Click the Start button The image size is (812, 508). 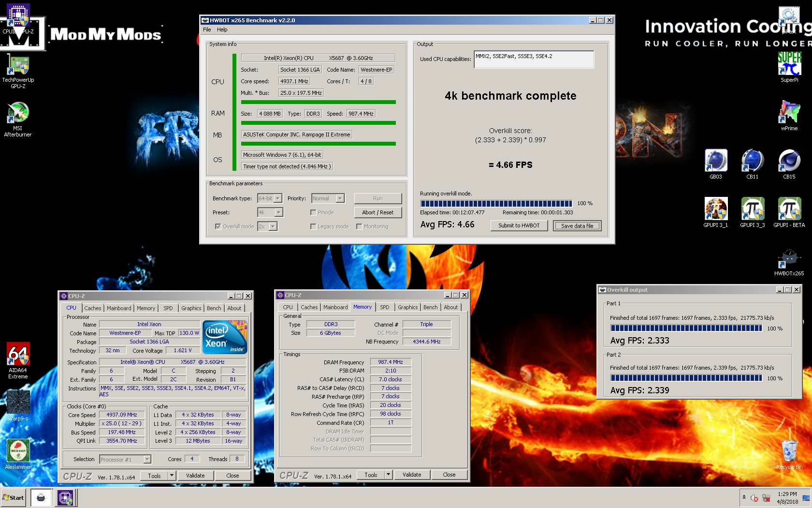point(14,497)
